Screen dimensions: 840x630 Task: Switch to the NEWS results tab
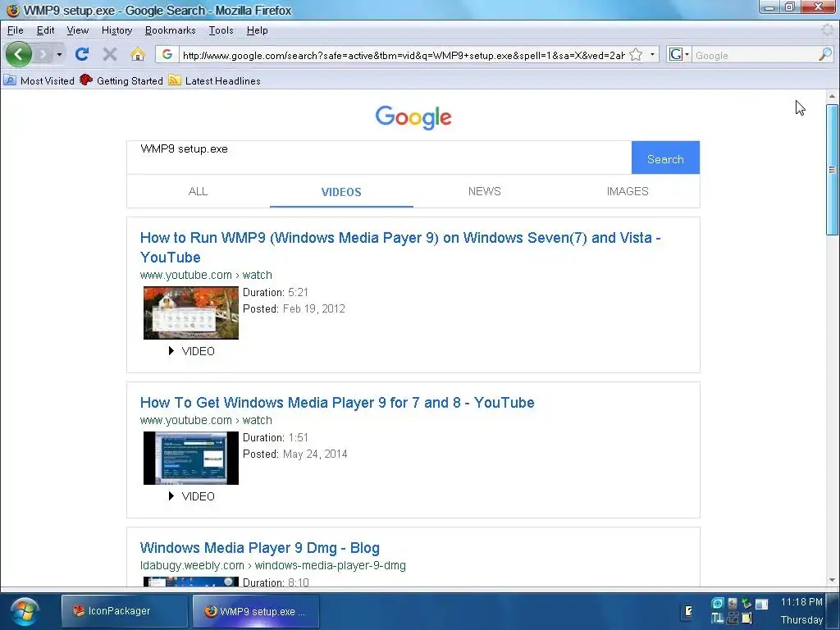point(484,191)
